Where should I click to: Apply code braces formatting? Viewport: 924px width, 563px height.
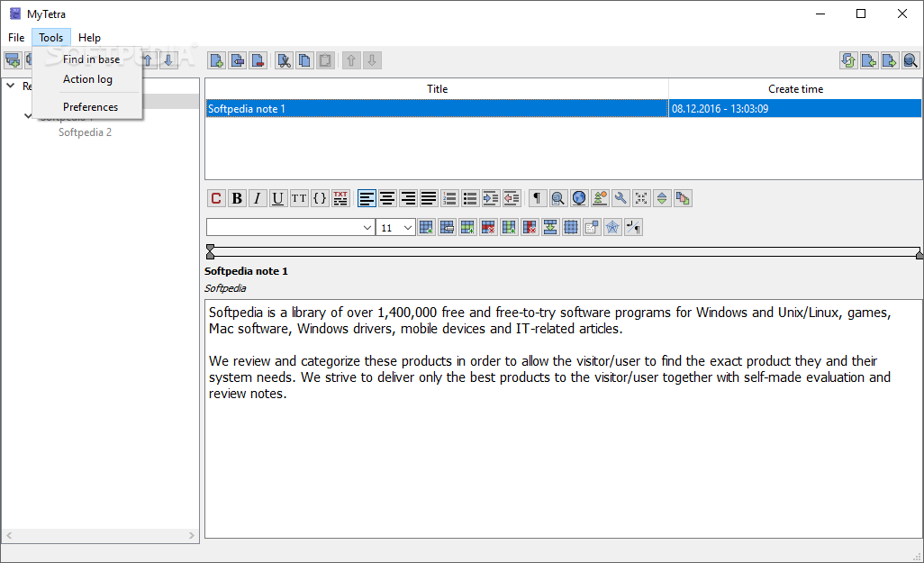[320, 198]
